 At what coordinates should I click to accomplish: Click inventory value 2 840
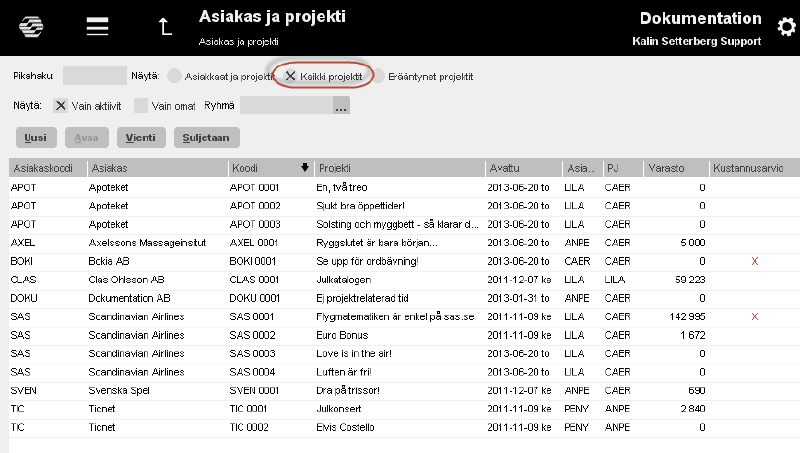coord(692,409)
